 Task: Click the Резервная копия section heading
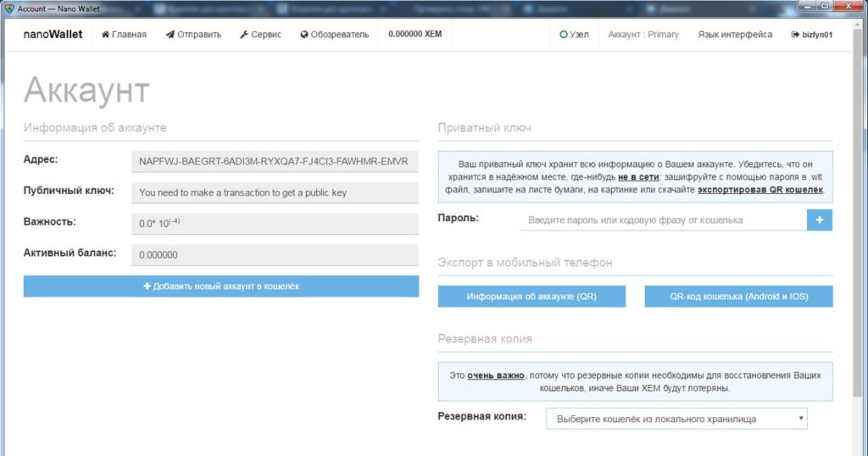coord(485,339)
